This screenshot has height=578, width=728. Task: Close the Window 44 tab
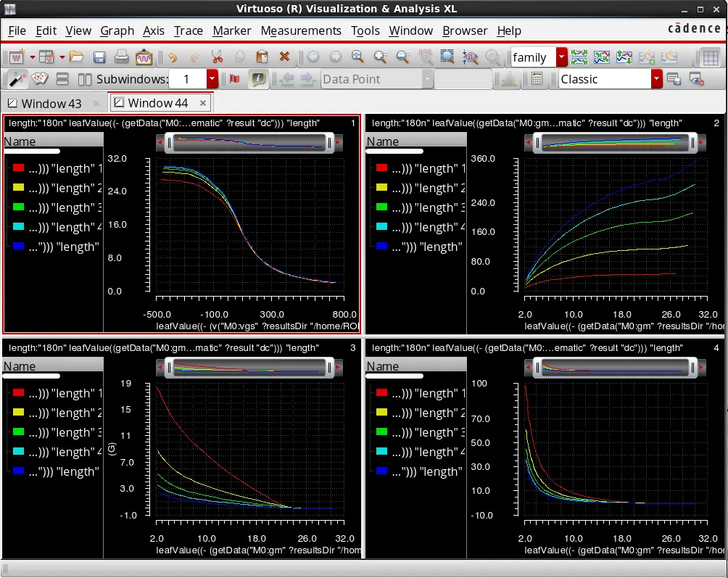click(x=203, y=103)
